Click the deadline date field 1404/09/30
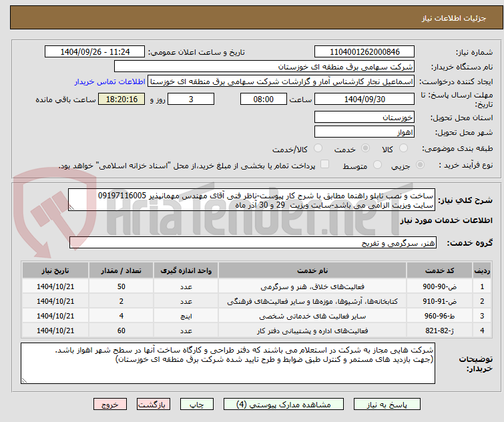The image size is (504, 422). click(x=364, y=99)
